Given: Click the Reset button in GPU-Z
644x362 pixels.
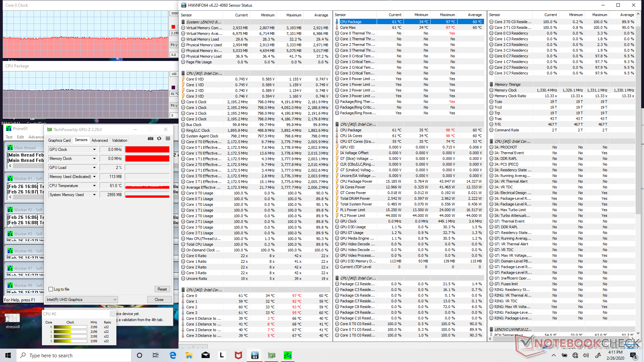Looking at the screenshot, I should (162, 289).
